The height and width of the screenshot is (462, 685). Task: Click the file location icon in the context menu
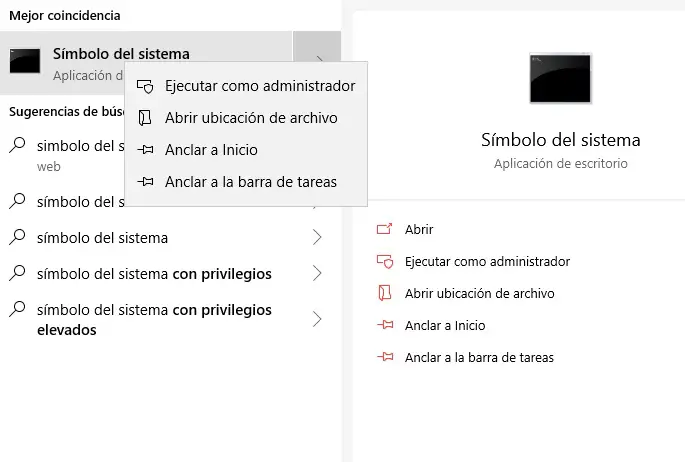click(146, 118)
